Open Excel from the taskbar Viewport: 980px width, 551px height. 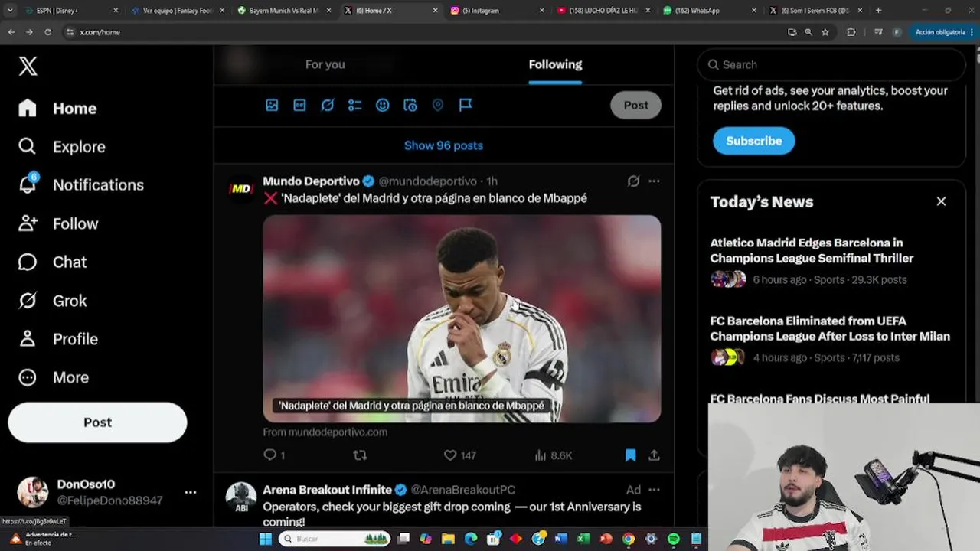click(x=583, y=539)
